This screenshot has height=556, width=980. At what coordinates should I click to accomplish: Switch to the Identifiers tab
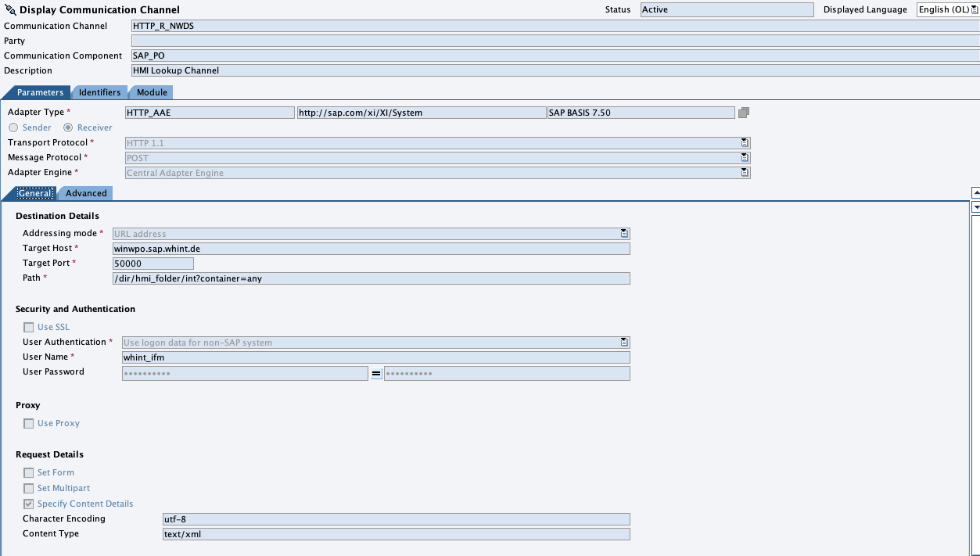pos(99,92)
